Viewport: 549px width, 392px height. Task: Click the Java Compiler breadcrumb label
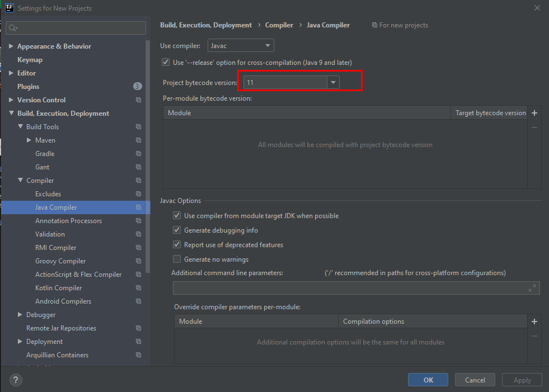328,25
